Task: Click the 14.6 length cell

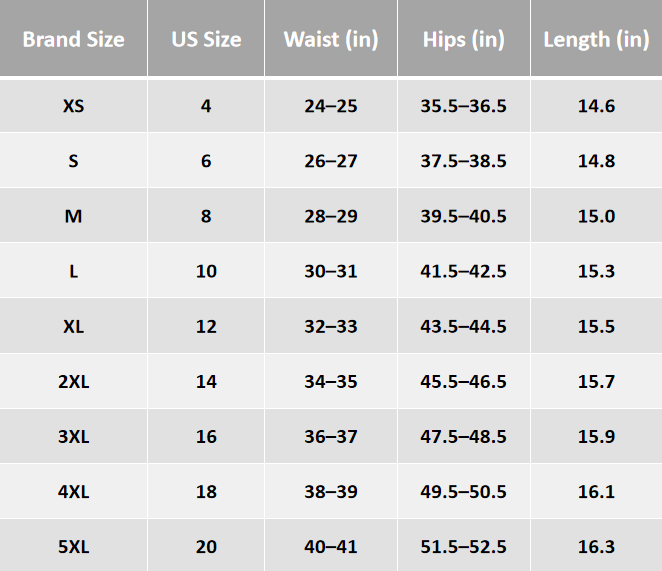Action: [x=596, y=105]
